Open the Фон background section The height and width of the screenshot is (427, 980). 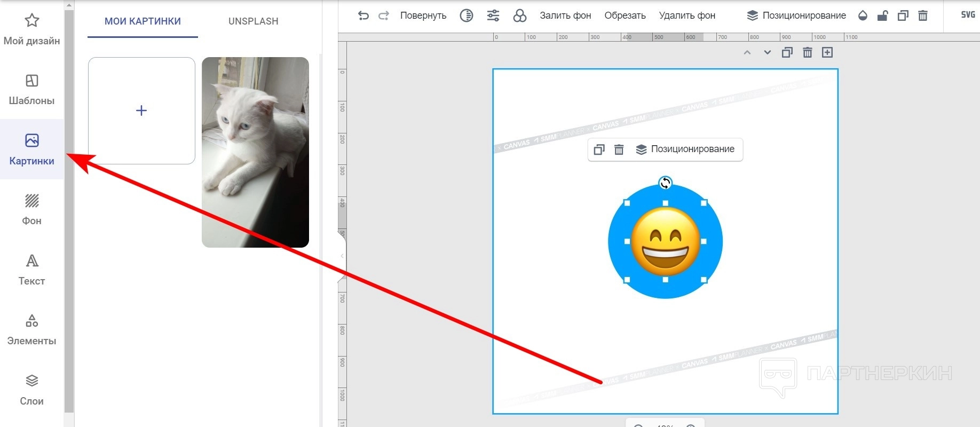[x=31, y=210]
